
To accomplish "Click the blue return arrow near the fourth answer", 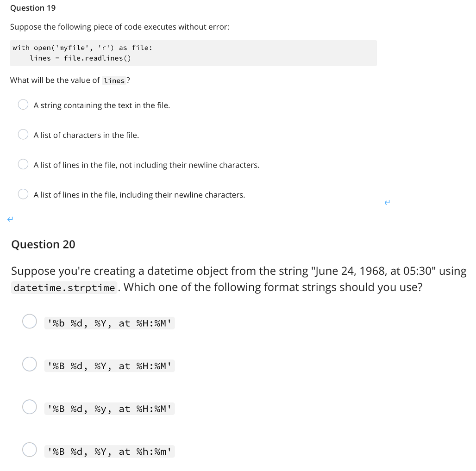I will (x=387, y=202).
